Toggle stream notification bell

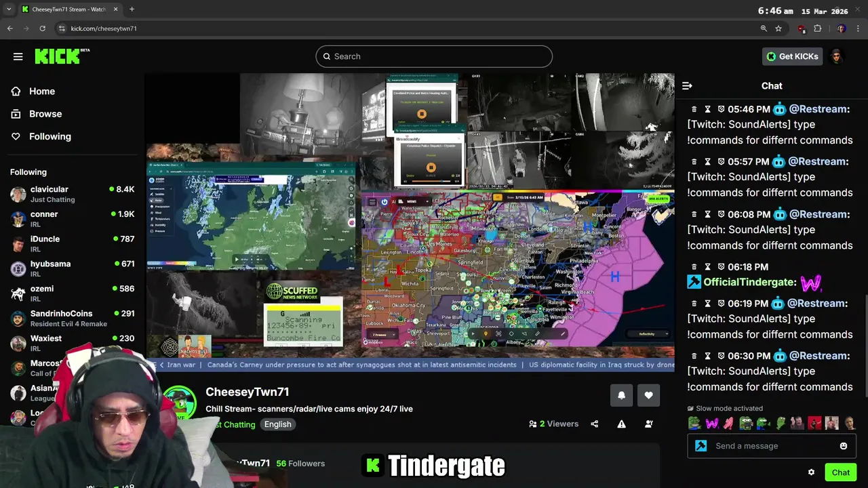pos(621,395)
